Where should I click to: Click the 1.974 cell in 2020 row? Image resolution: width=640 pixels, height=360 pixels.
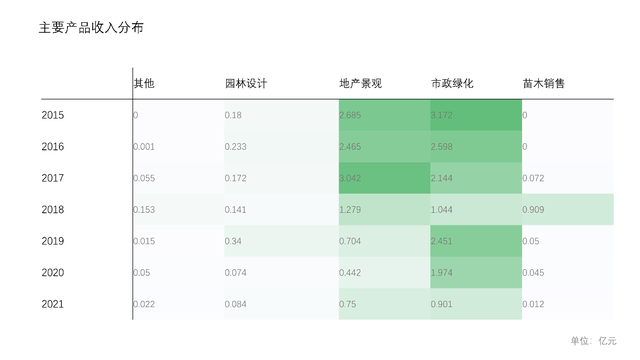click(476, 272)
